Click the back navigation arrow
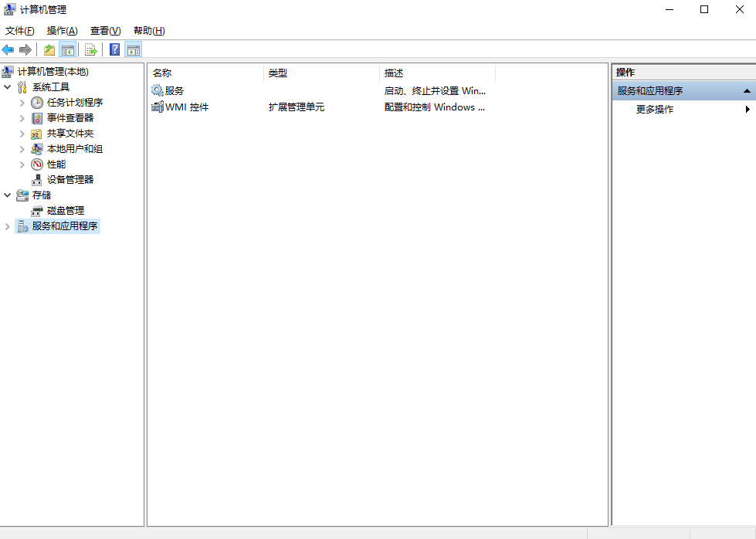This screenshot has height=539, width=756. [8, 49]
